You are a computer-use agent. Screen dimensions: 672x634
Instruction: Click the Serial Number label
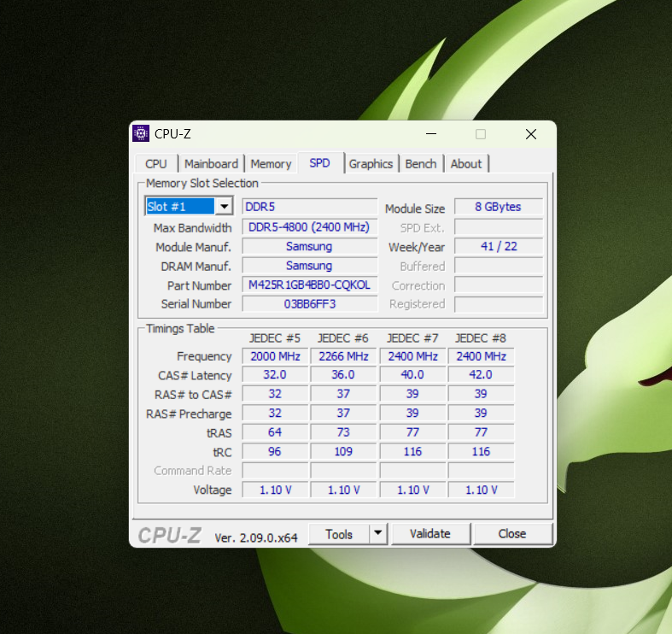[x=196, y=304]
